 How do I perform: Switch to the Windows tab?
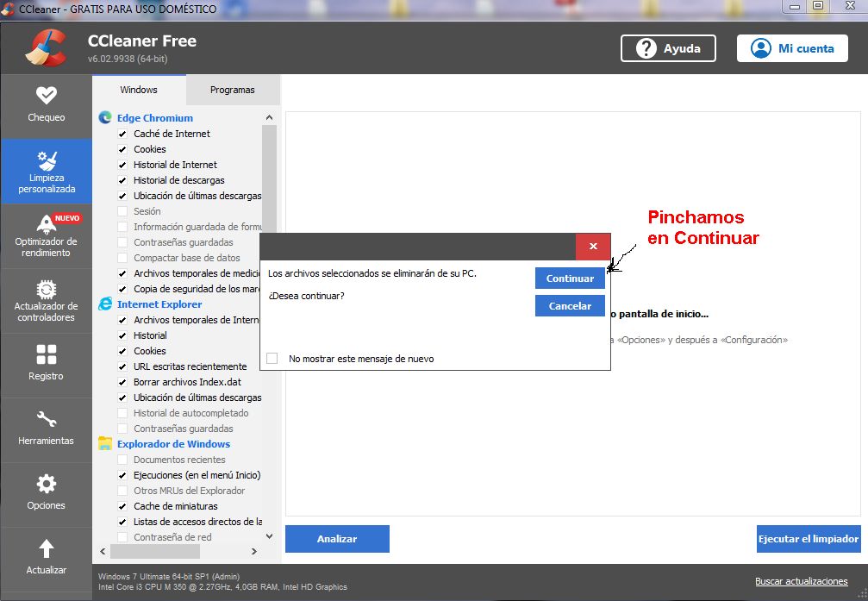[x=139, y=90]
